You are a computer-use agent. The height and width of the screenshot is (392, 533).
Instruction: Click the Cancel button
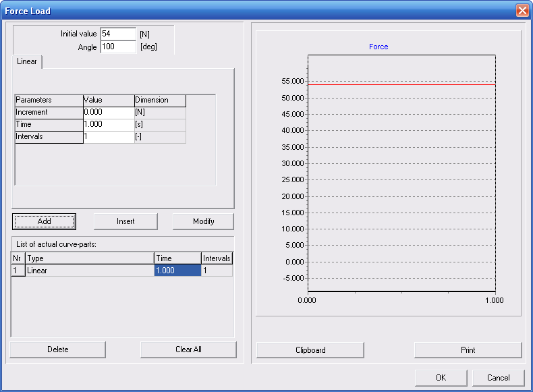[499, 378]
